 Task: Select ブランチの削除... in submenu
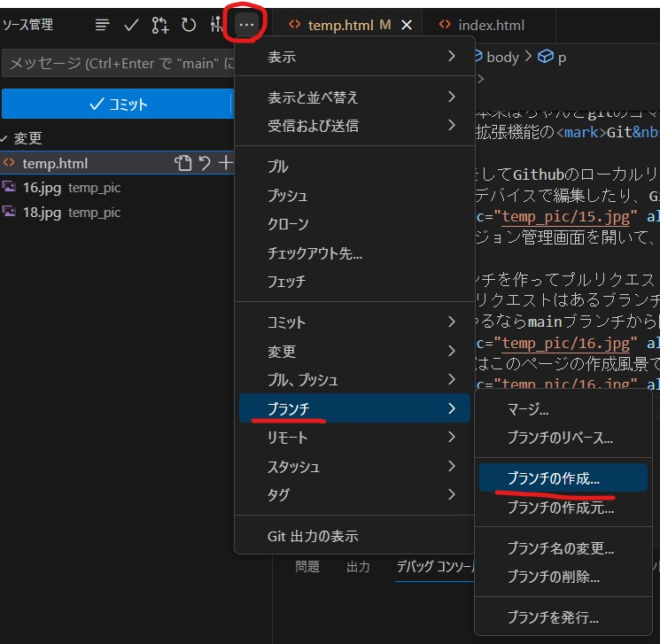[x=553, y=577]
